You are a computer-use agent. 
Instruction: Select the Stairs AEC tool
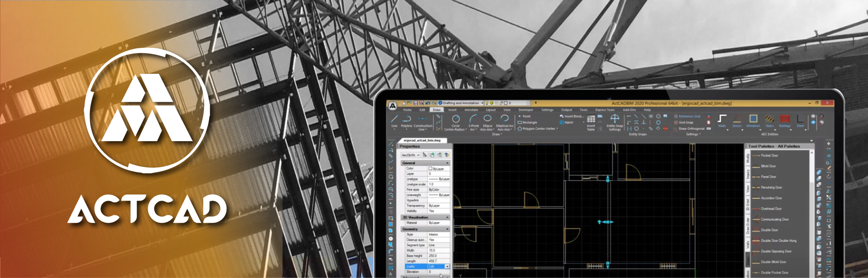[x=769, y=120]
